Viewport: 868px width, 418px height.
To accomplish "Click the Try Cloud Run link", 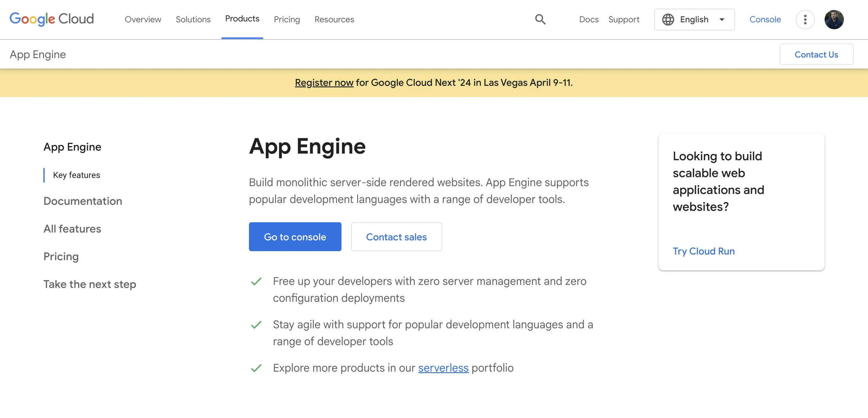I will (x=703, y=251).
